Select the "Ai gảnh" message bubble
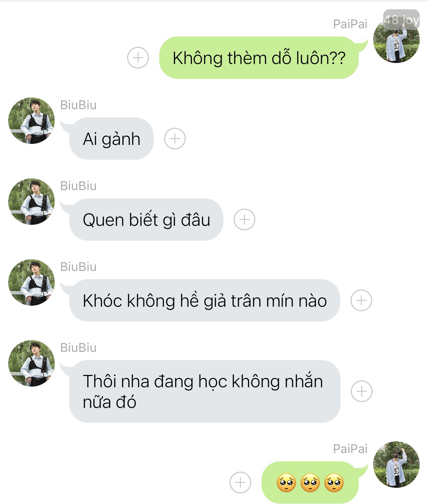Viewport: 428px width, 504px height. point(111,139)
